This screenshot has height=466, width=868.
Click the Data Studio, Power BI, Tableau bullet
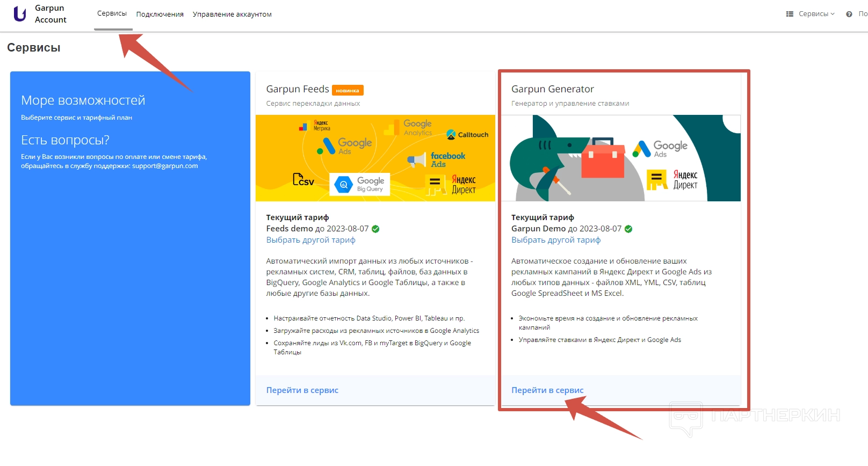coord(369,318)
